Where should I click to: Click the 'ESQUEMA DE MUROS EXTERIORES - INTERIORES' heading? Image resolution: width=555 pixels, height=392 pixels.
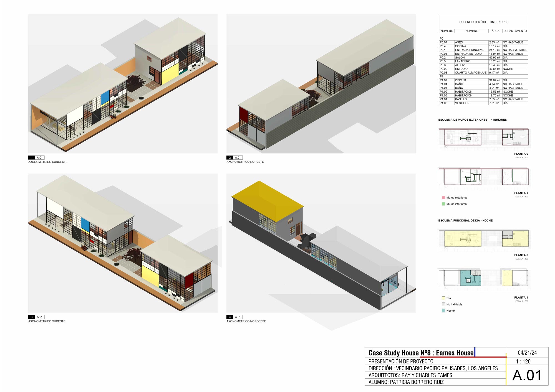[x=473, y=120]
